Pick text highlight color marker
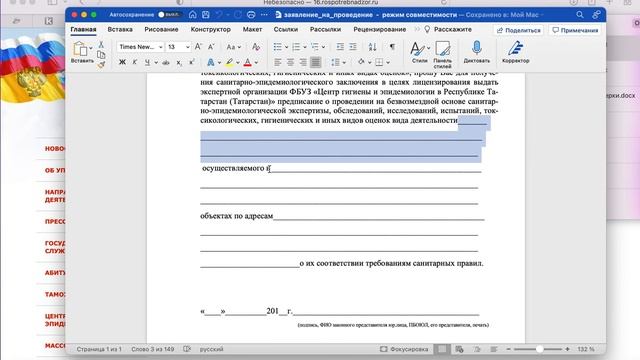 [229, 62]
